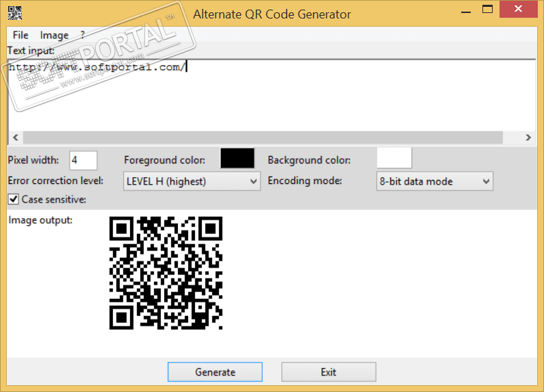Expand the Encoding mode dropdown
The image size is (544, 392).
(435, 181)
